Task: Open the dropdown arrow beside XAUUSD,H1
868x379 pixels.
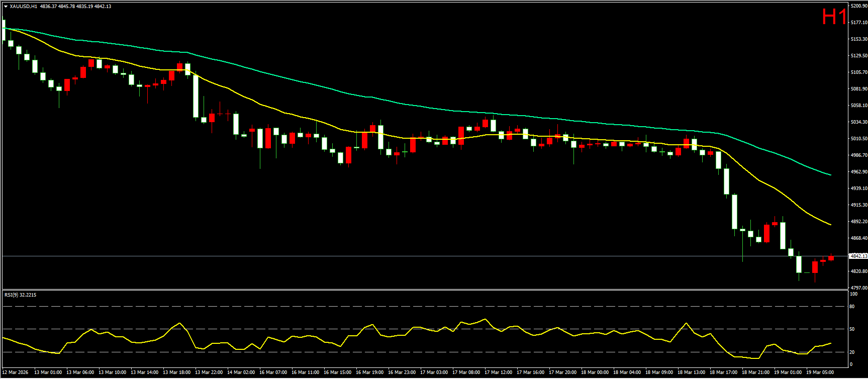Action: coord(6,7)
